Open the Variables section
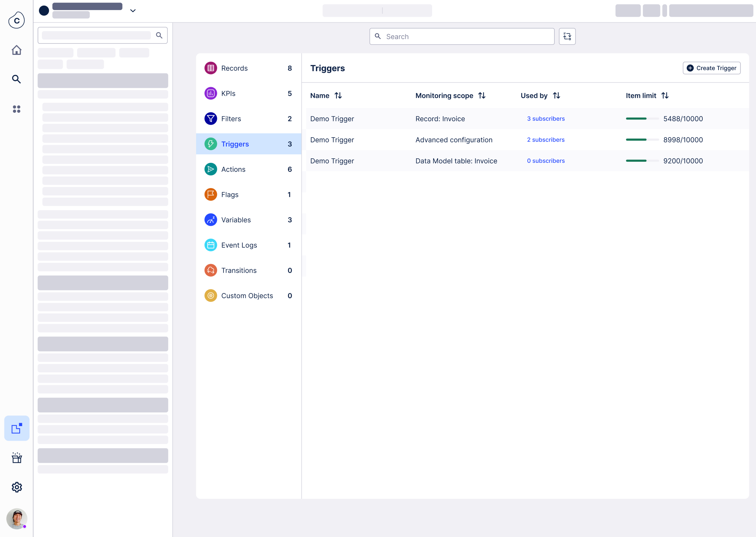The width and height of the screenshot is (756, 537). 249,220
